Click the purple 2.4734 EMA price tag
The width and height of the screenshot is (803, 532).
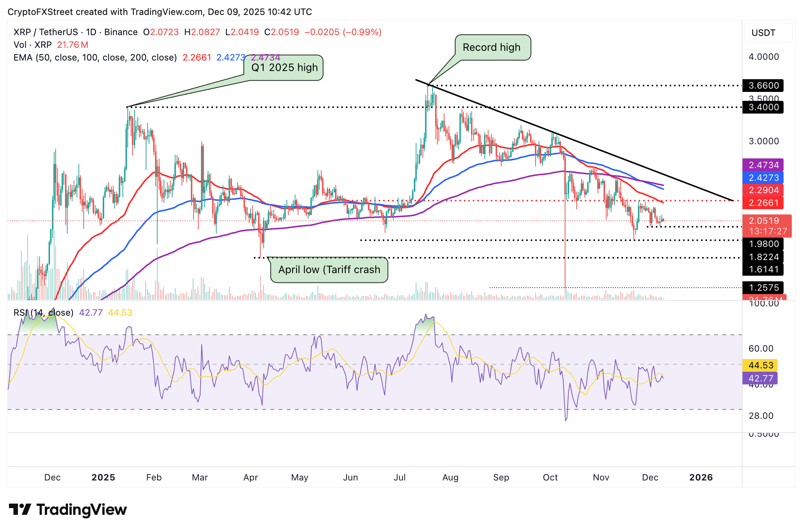click(763, 165)
